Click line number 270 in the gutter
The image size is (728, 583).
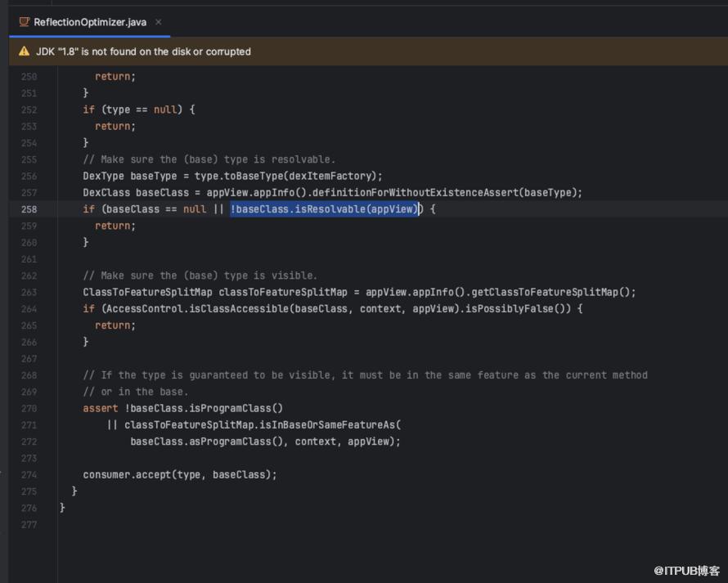[29, 408]
